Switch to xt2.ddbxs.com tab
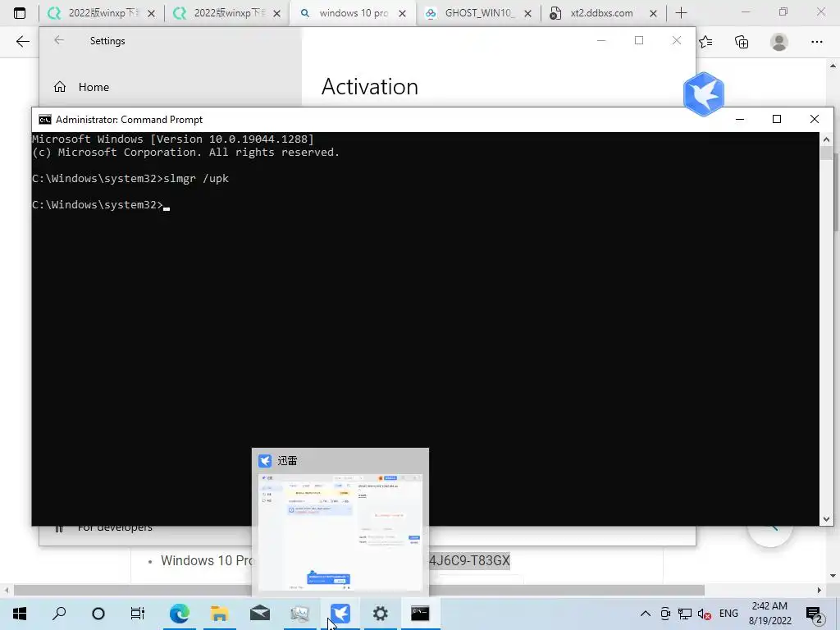 pyautogui.click(x=603, y=13)
